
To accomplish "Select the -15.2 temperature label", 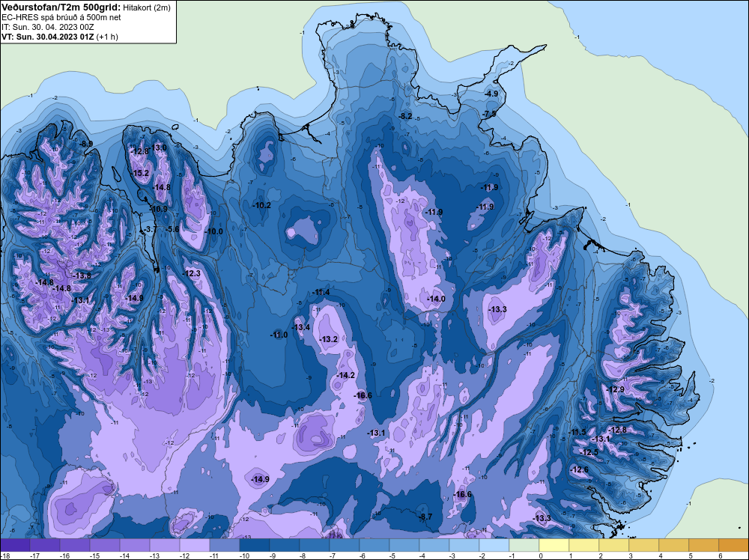I will (140, 173).
